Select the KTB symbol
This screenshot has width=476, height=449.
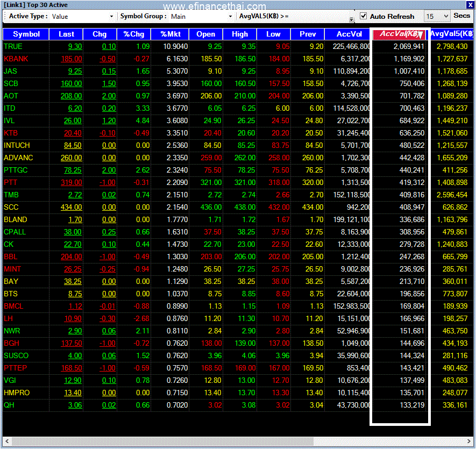pyautogui.click(x=11, y=133)
